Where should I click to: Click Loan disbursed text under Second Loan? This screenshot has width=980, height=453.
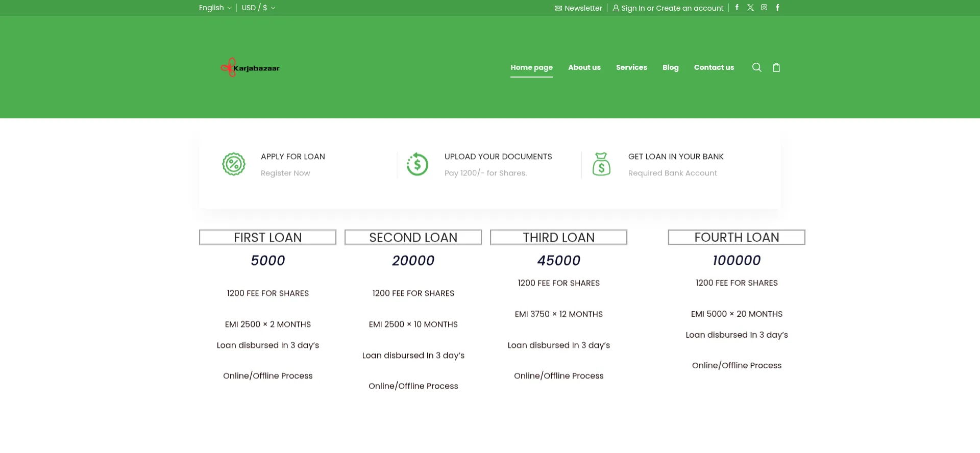[x=413, y=356]
